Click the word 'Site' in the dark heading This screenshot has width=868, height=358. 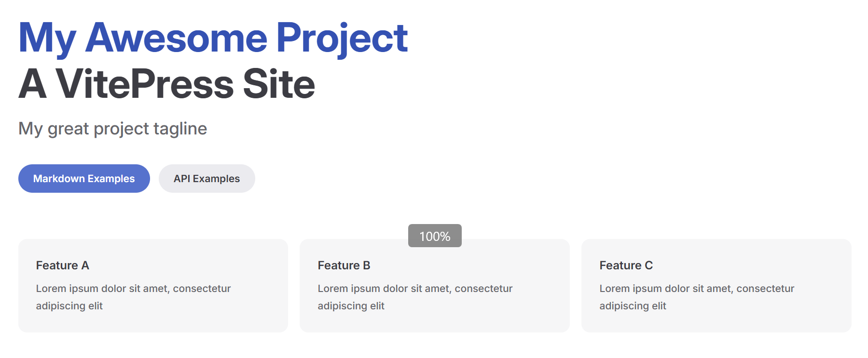(279, 84)
